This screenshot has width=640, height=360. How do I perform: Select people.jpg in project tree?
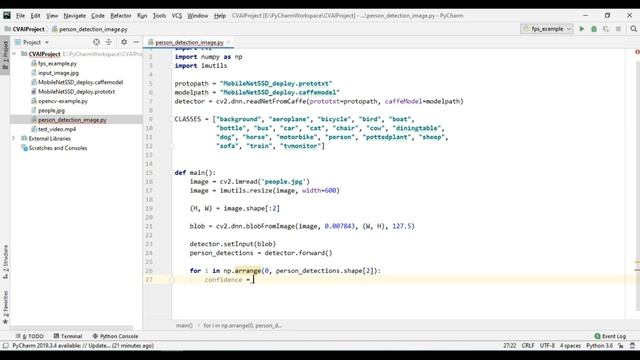[x=51, y=111]
